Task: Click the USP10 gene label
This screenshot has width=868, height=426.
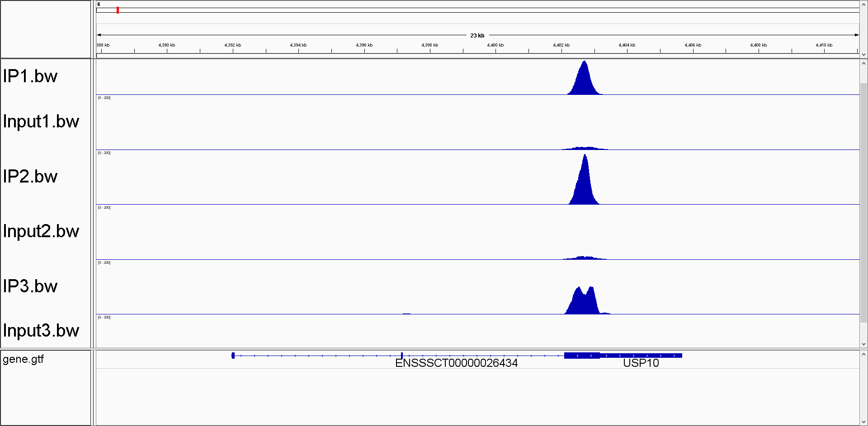Action: 641,363
